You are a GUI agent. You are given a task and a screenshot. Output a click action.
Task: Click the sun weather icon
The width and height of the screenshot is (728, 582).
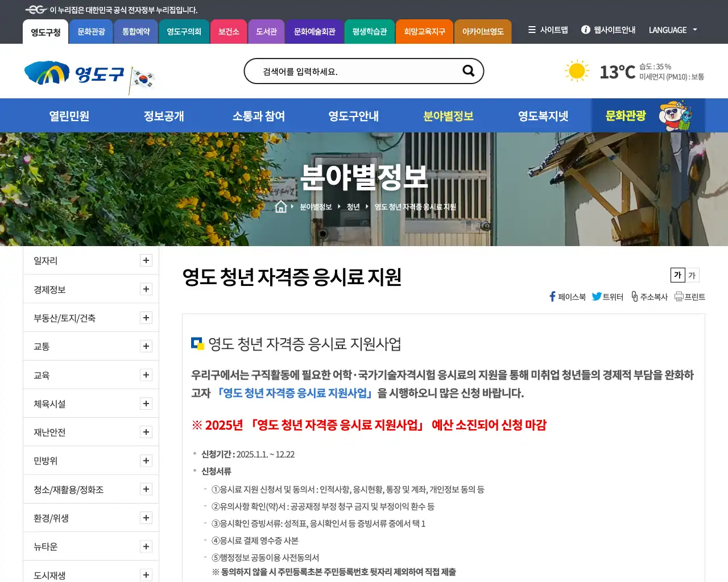577,70
